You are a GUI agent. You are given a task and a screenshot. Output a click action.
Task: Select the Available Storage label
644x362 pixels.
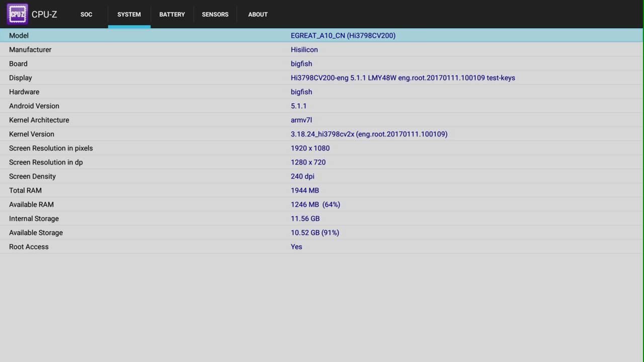pos(36,233)
